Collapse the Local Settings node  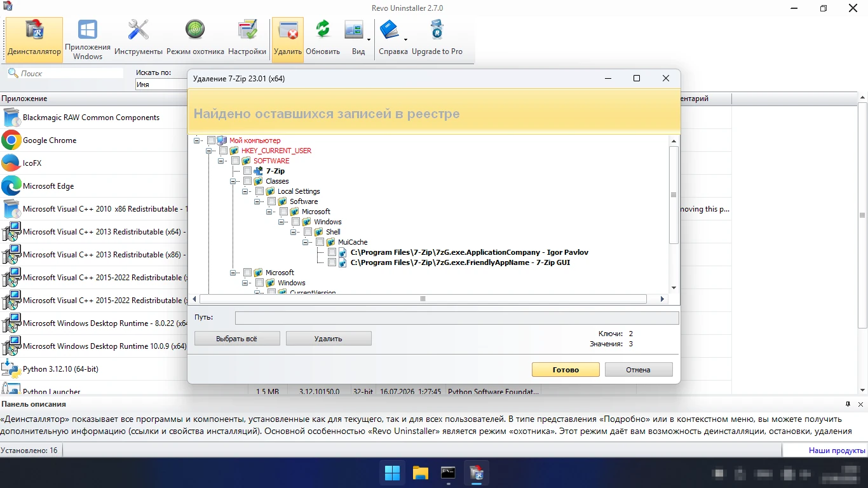click(x=245, y=191)
